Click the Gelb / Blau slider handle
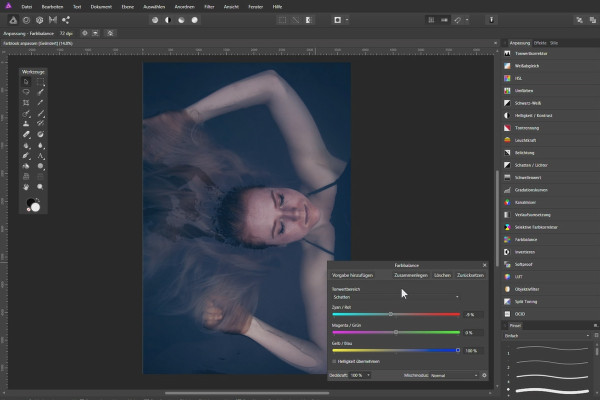Image resolution: width=600 pixels, height=400 pixels. click(458, 350)
